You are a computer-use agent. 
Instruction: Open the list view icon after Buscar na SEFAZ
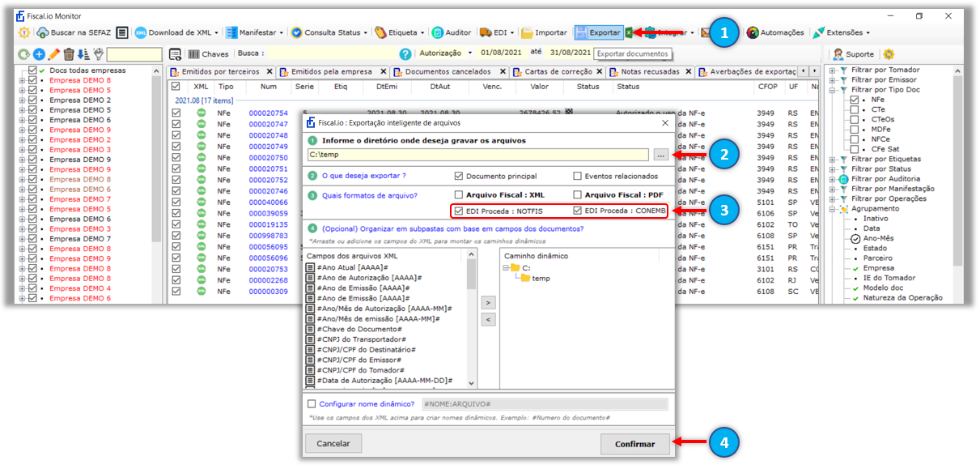click(x=121, y=32)
